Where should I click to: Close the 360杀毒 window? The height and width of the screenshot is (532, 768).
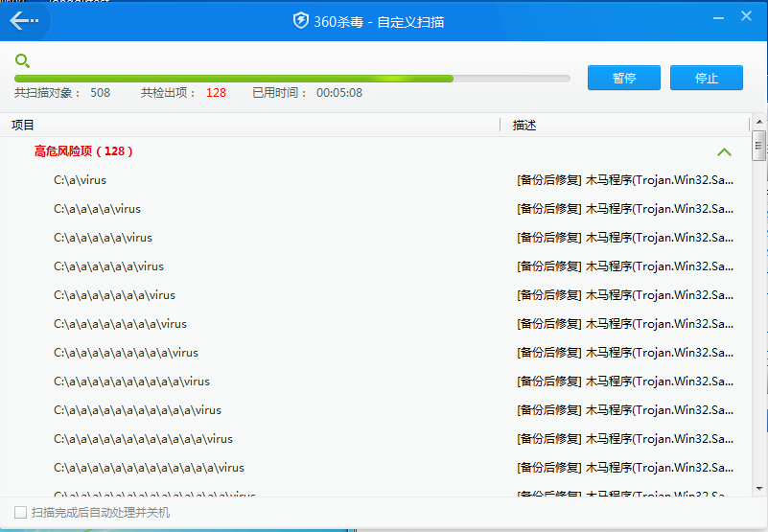[x=746, y=16]
